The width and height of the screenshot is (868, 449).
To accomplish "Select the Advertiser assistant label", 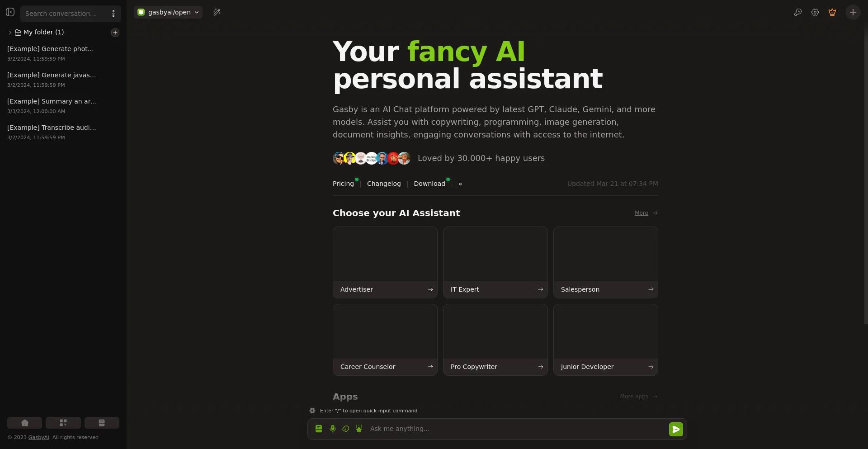I will pyautogui.click(x=357, y=289).
